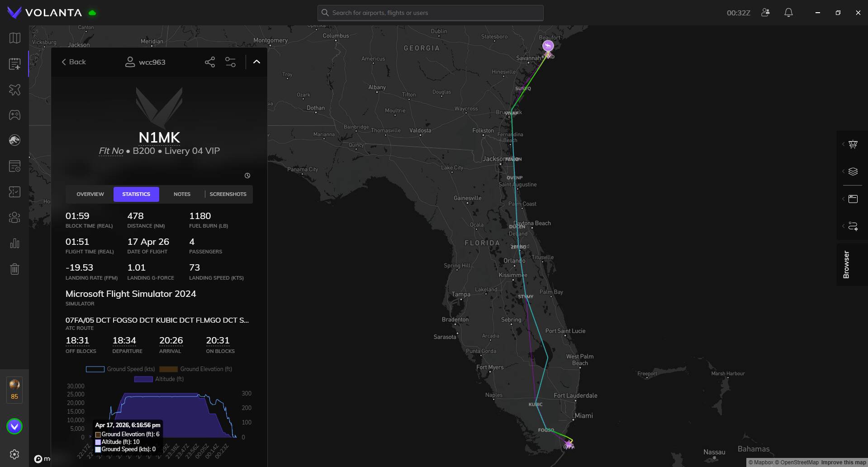Collapse the flight details panel chevron
Screen dimensions: 868x467
[256, 62]
